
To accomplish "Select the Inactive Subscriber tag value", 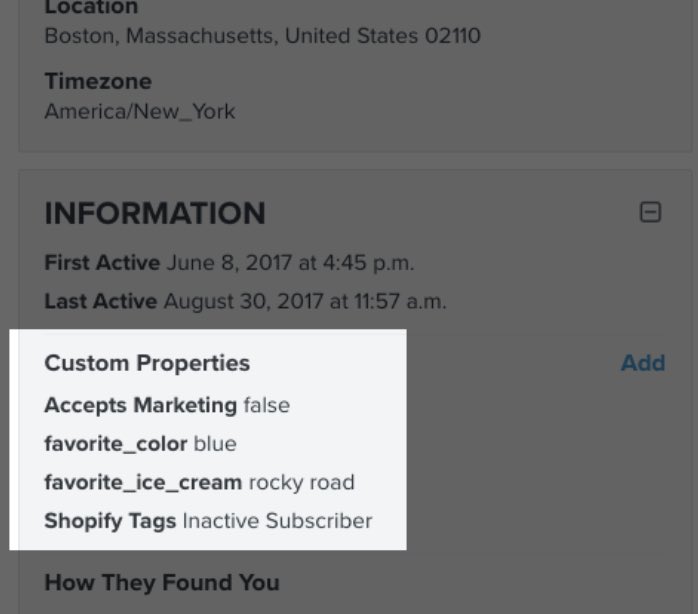I will point(277,521).
